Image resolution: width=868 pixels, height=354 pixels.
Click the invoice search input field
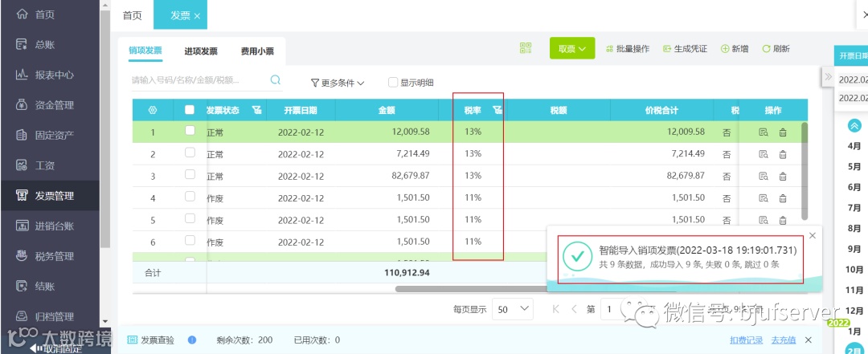tap(199, 80)
